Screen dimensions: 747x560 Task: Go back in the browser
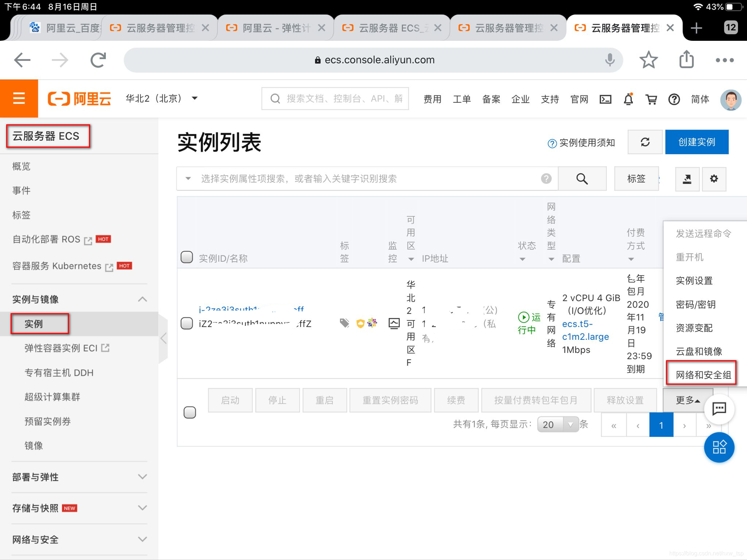coord(22,60)
